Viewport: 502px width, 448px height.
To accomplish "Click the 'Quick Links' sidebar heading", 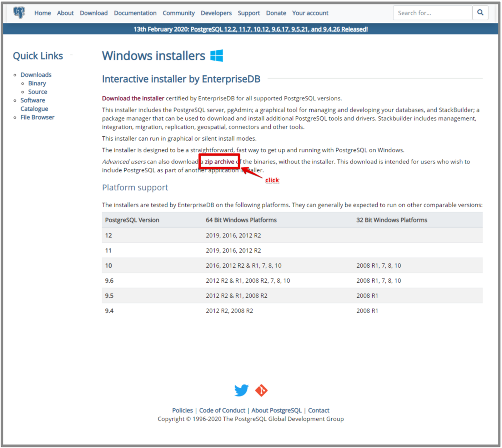I will tap(38, 56).
